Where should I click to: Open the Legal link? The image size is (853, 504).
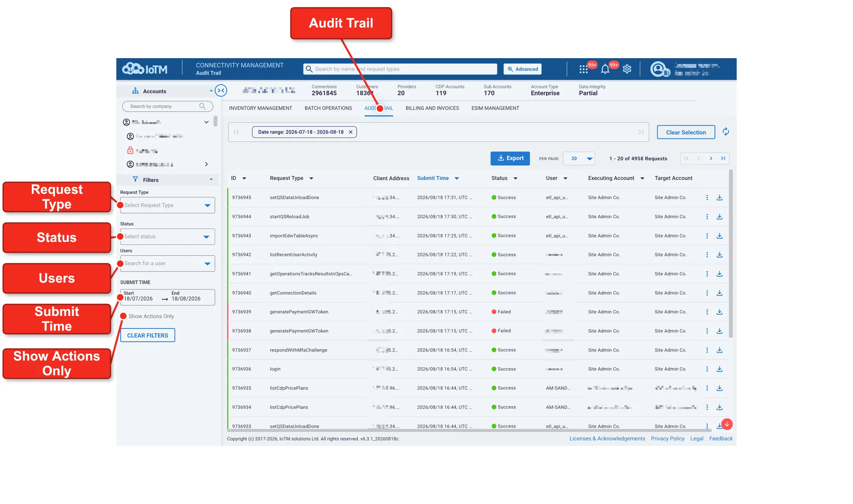click(697, 438)
